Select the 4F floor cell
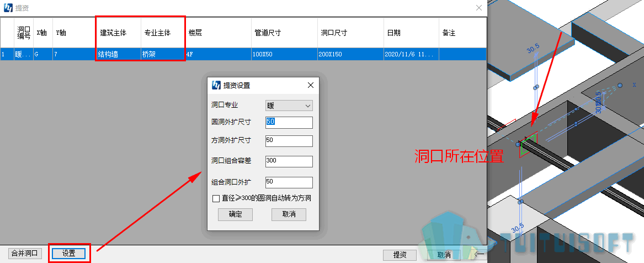The image size is (644, 263). tap(218, 54)
